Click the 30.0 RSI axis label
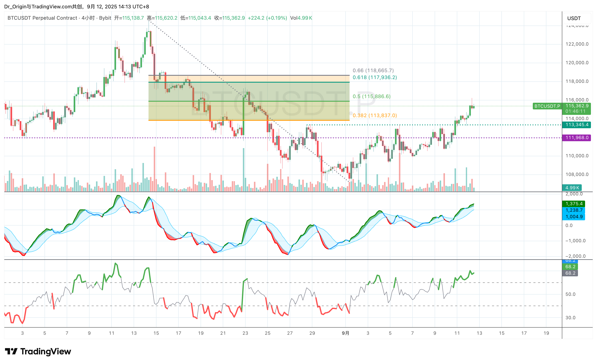Image resolution: width=597 pixels, height=364 pixels. pyautogui.click(x=570, y=318)
